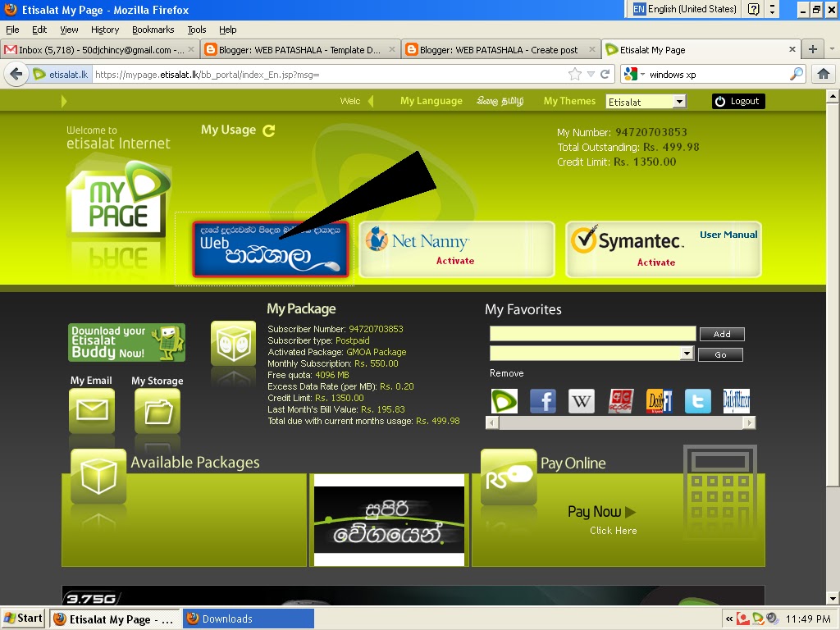Switch to Blogger Create post tab
This screenshot has width=840, height=630.
click(x=501, y=50)
